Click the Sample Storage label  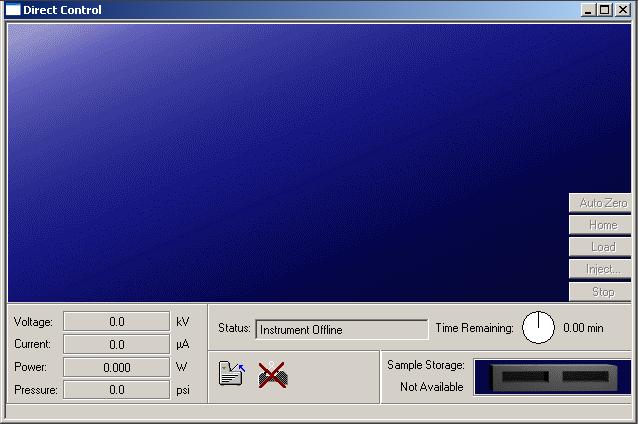(426, 365)
